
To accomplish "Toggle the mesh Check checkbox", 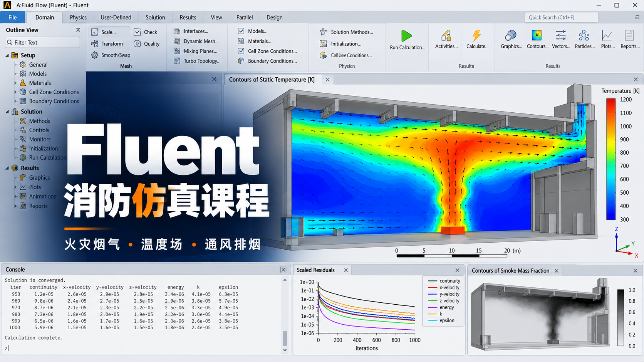I will [x=138, y=32].
